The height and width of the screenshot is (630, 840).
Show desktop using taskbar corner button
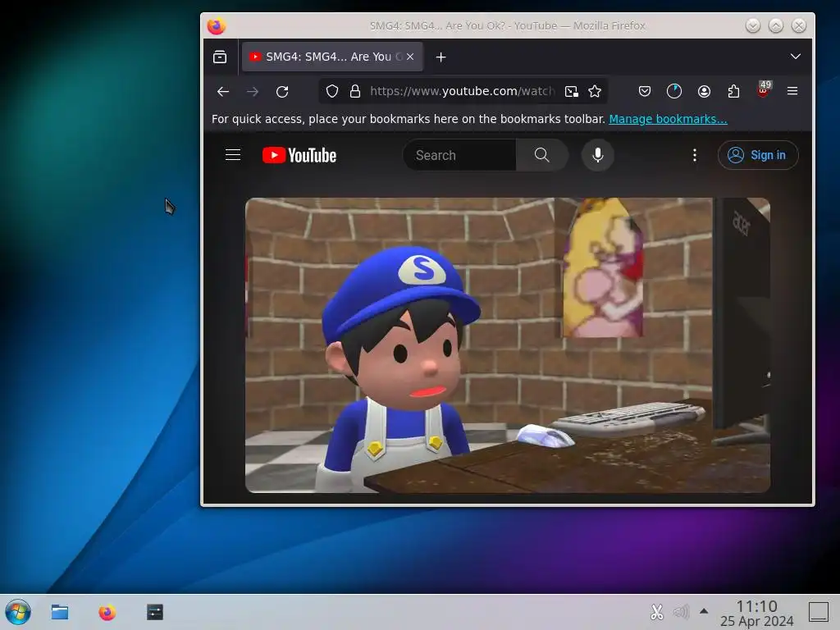(x=819, y=612)
